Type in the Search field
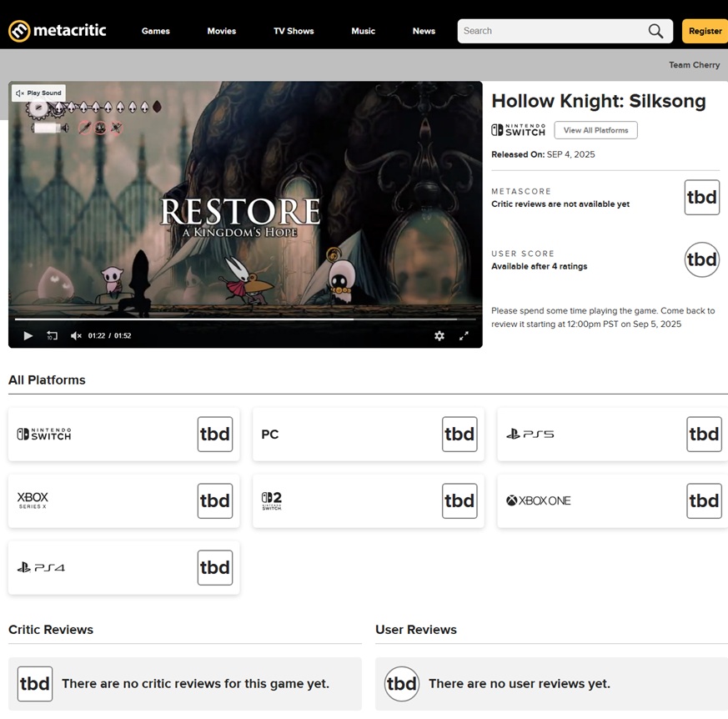The image size is (728, 719). tap(550, 31)
